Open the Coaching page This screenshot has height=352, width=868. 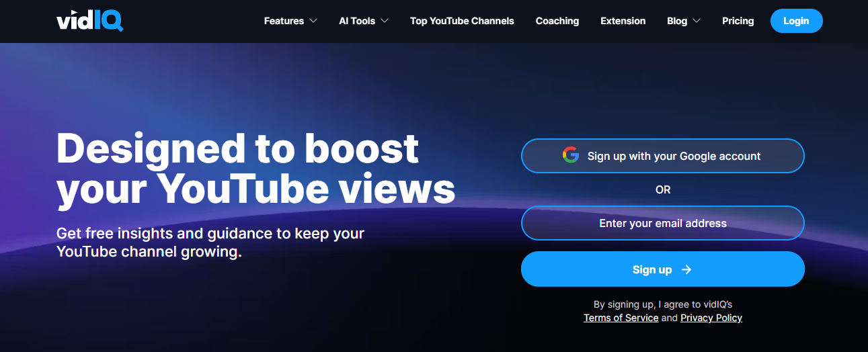[x=557, y=21]
